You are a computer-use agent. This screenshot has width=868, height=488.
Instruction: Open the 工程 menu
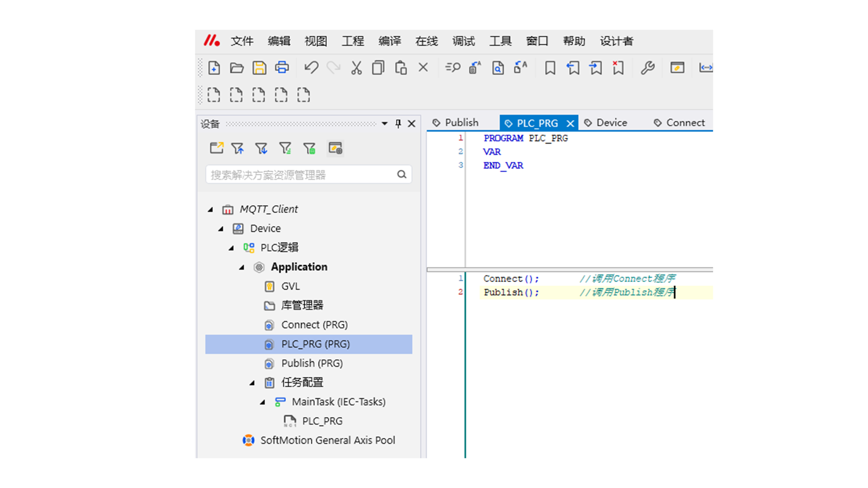(x=353, y=41)
